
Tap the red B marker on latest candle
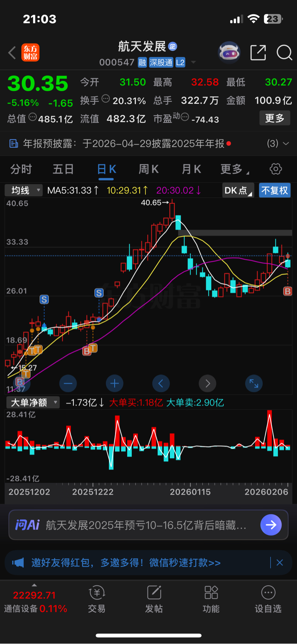tap(287, 291)
